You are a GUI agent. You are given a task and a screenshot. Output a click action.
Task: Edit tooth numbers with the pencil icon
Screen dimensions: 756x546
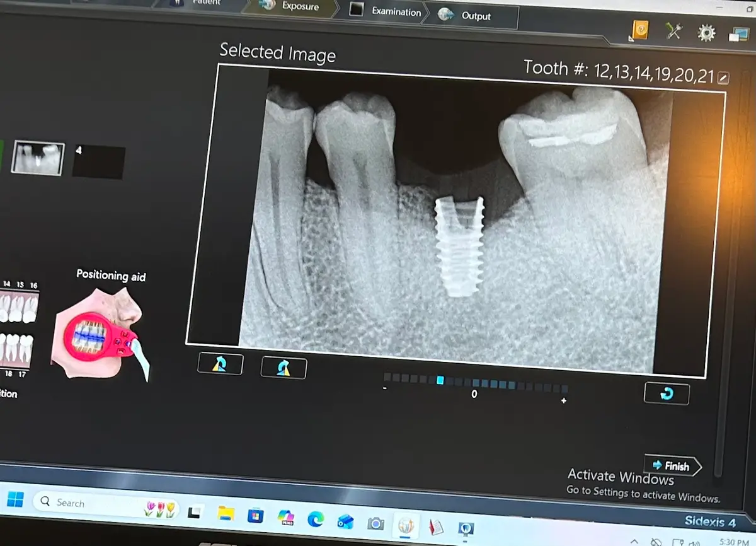(723, 78)
